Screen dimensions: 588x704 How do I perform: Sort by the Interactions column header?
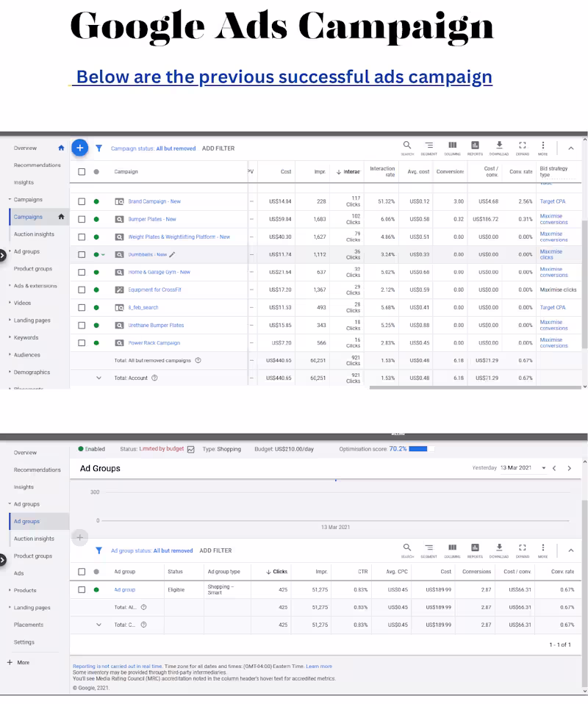tap(348, 171)
